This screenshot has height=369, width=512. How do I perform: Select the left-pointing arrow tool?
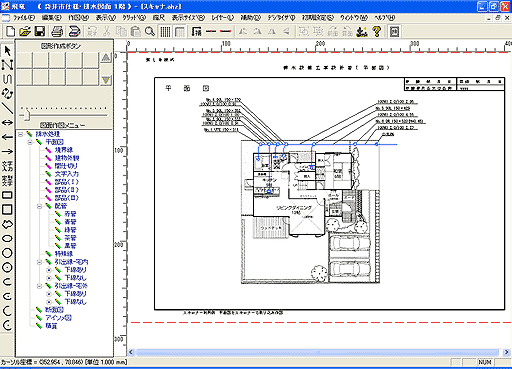tap(7, 137)
